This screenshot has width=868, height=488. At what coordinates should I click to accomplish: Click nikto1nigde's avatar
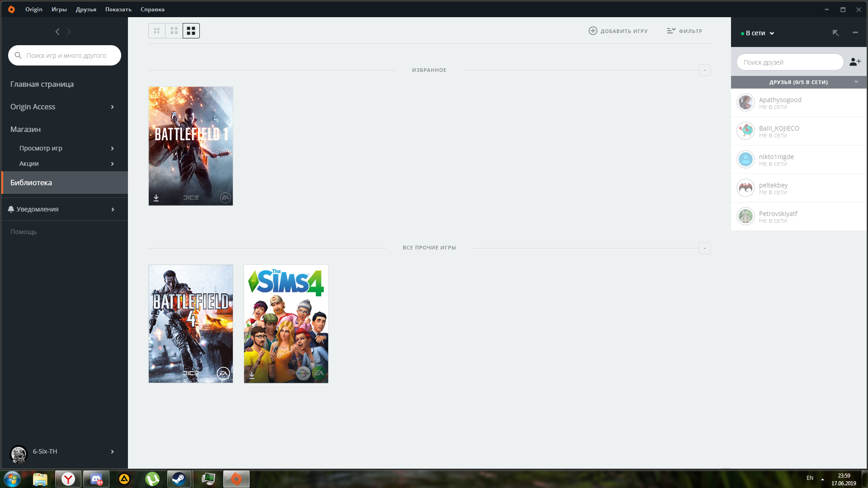pos(745,160)
